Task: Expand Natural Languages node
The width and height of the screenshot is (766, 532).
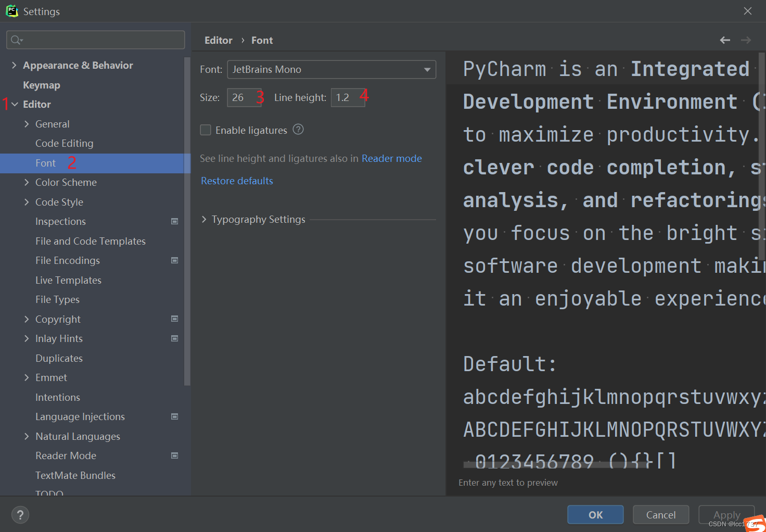Action: tap(27, 436)
